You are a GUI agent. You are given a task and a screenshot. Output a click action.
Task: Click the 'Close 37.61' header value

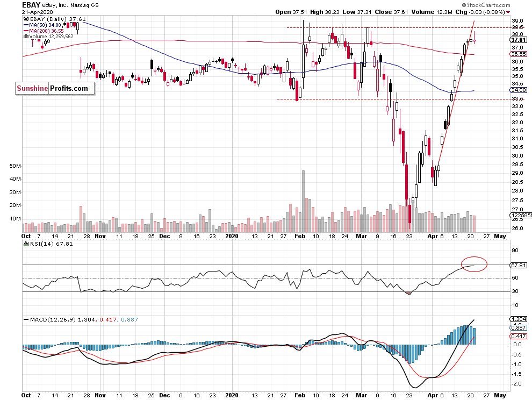[392, 12]
